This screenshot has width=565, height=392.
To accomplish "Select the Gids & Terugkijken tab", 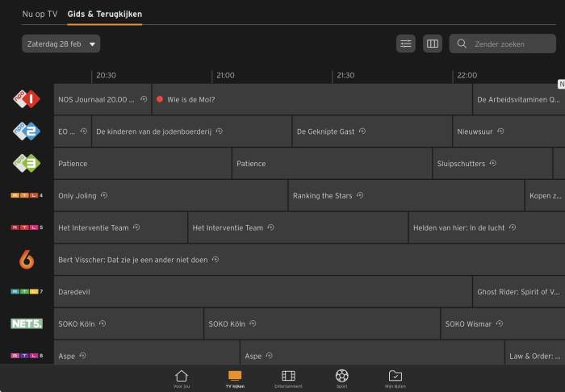I will (x=105, y=14).
